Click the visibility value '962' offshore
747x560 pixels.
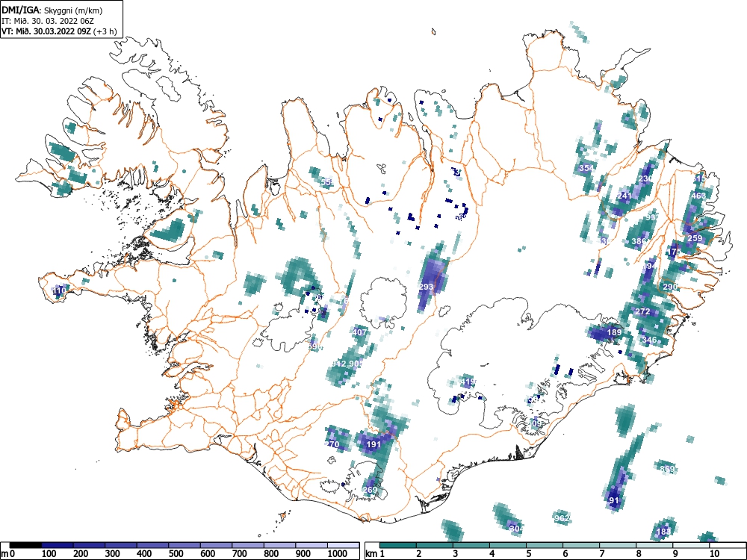562,517
